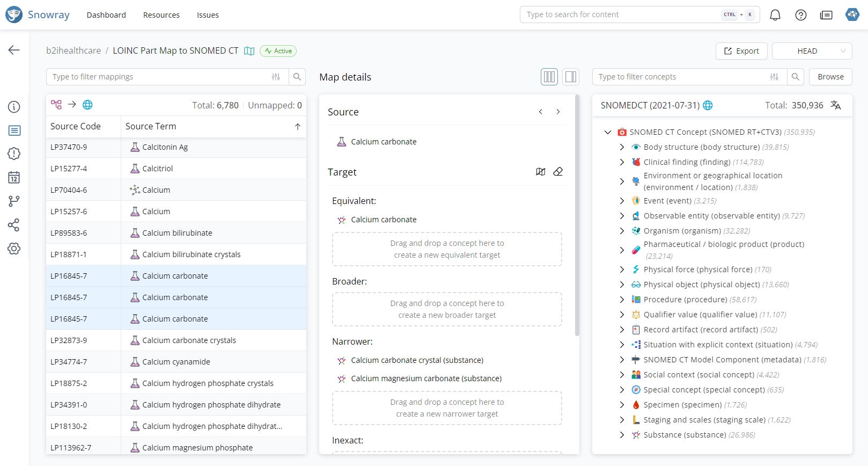Click the translate language icon in SNOMEDCT panel
The height and width of the screenshot is (466, 868).
(x=836, y=105)
